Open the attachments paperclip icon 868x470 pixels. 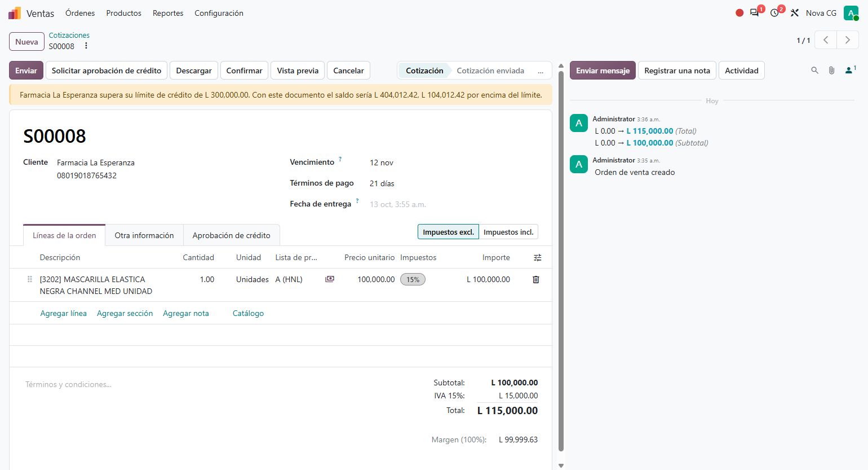(x=831, y=71)
